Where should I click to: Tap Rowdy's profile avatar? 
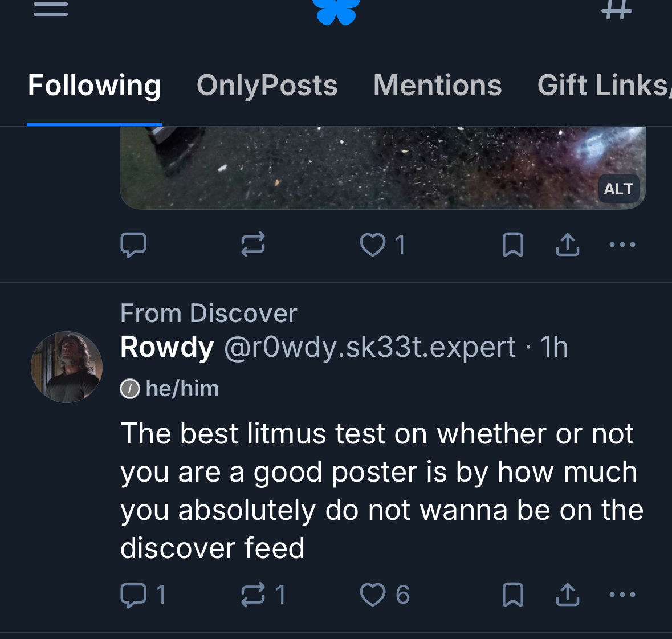[x=67, y=367]
